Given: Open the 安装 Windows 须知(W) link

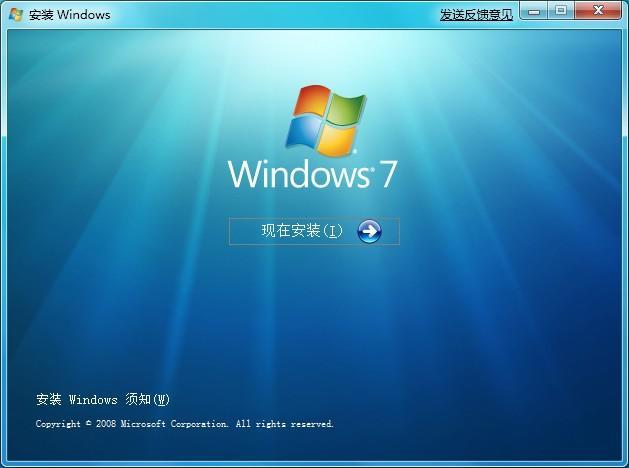Looking at the screenshot, I should click(x=103, y=399).
